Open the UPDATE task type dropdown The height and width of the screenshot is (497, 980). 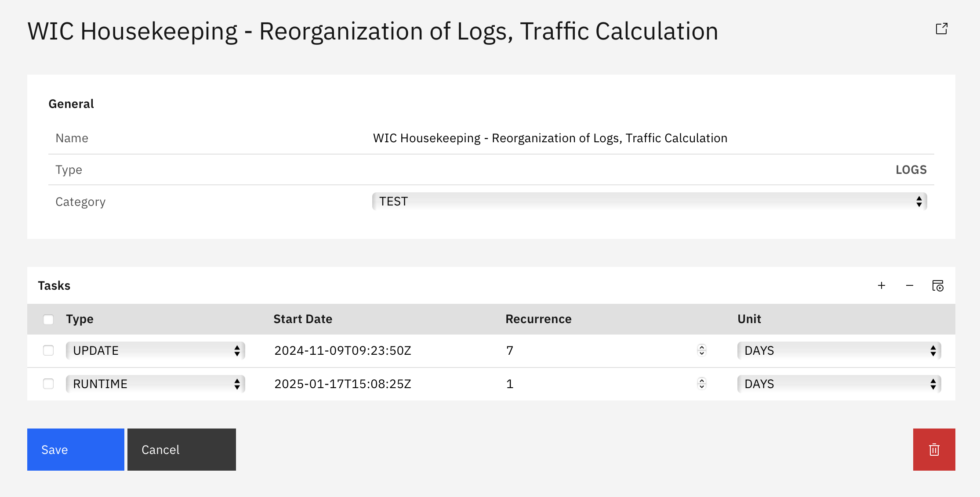click(x=155, y=350)
